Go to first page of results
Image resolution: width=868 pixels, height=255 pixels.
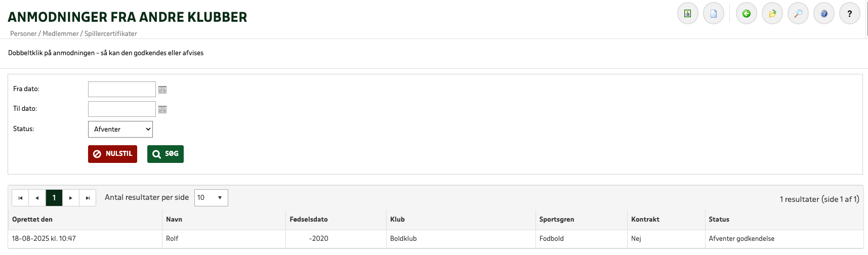point(20,198)
